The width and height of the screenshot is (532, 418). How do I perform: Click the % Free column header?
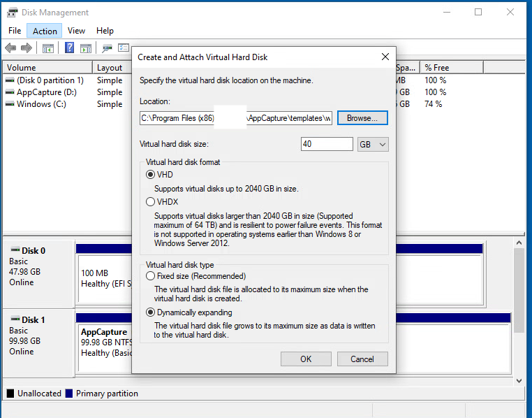[452, 68]
